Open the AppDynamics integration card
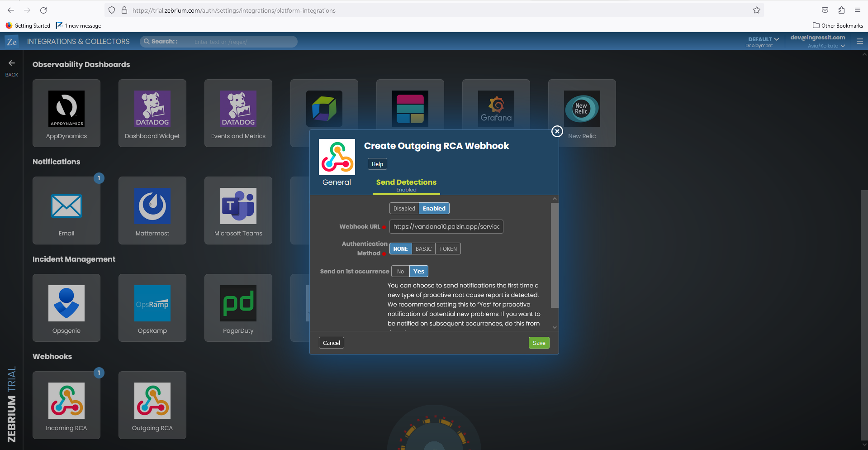Screen dimensions: 868x450 [x=66, y=113]
